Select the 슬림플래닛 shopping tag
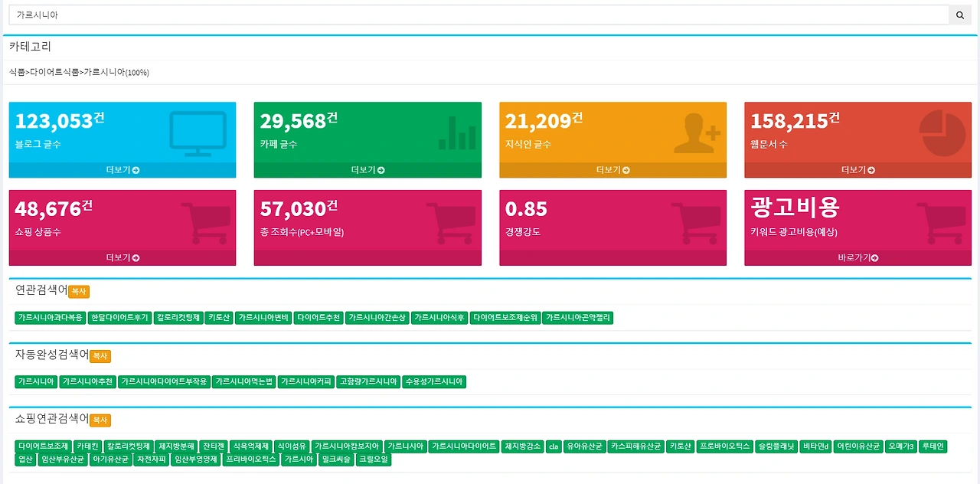The image size is (980, 484). [776, 446]
